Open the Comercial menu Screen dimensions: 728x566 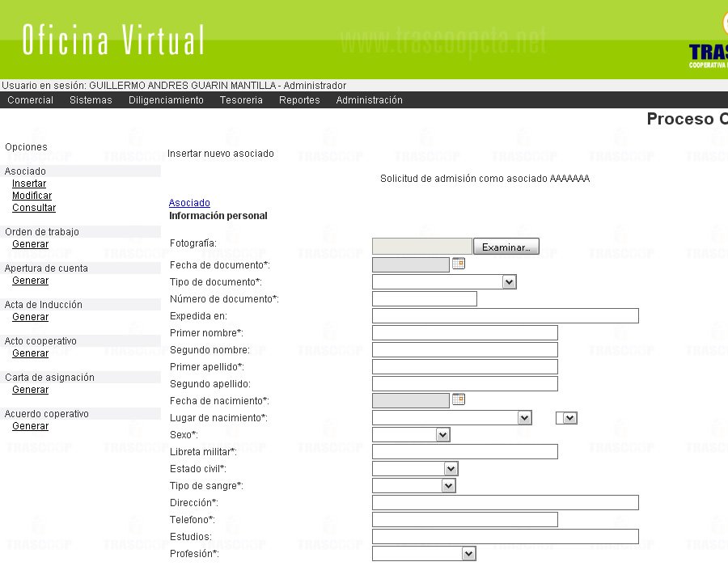[31, 100]
